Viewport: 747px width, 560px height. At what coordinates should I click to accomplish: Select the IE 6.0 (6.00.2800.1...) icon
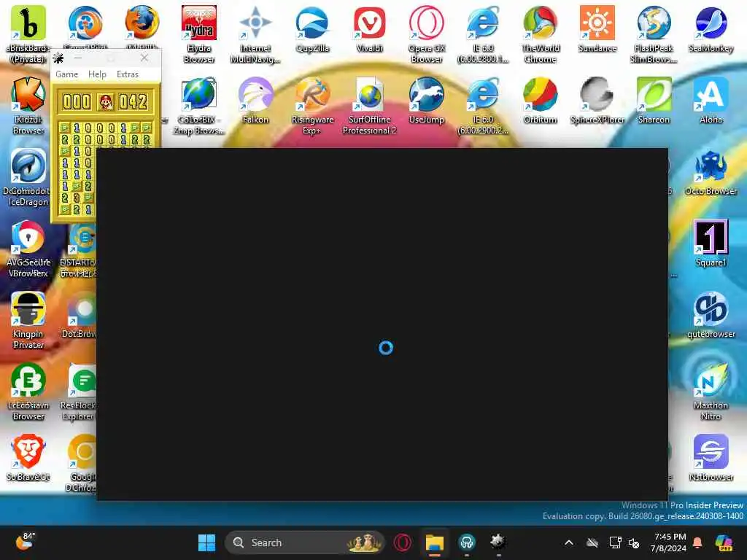point(483,34)
